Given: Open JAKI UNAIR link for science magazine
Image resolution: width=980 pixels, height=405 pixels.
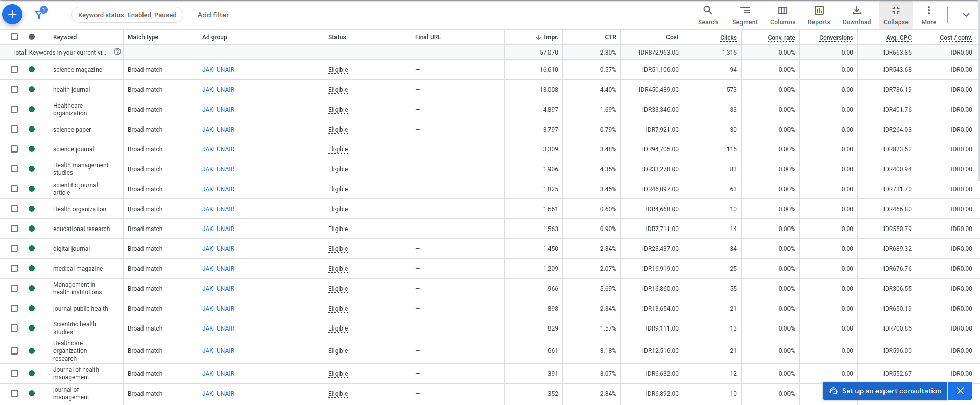Looking at the screenshot, I should tap(218, 69).
